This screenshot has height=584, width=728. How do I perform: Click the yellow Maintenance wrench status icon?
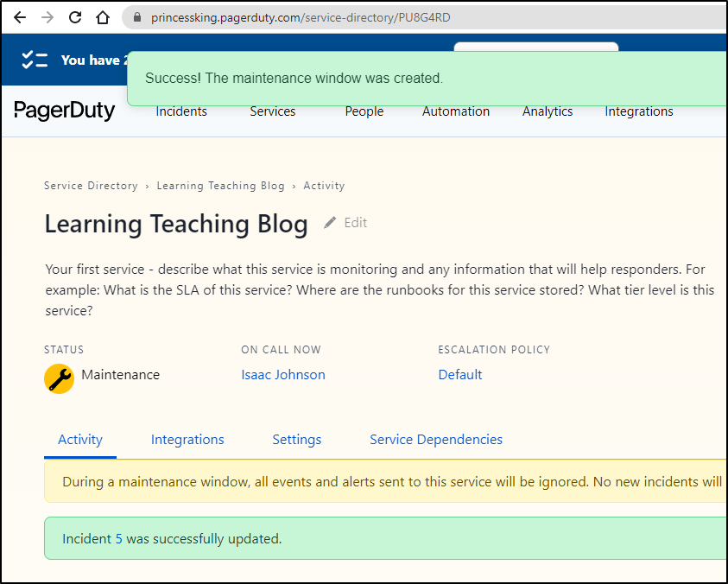pyautogui.click(x=59, y=378)
